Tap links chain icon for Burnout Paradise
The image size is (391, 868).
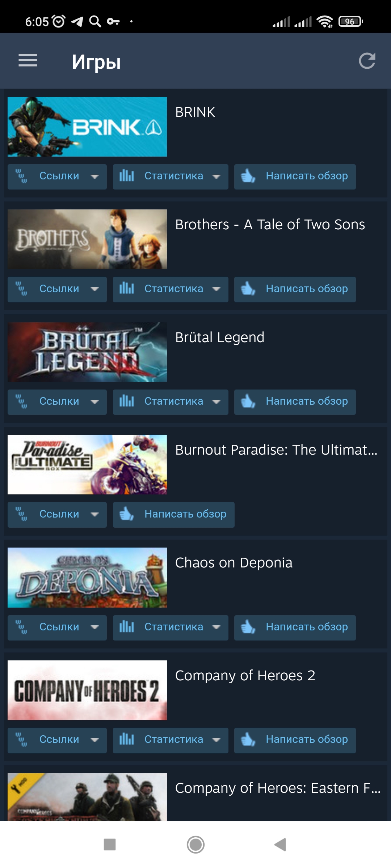21,514
